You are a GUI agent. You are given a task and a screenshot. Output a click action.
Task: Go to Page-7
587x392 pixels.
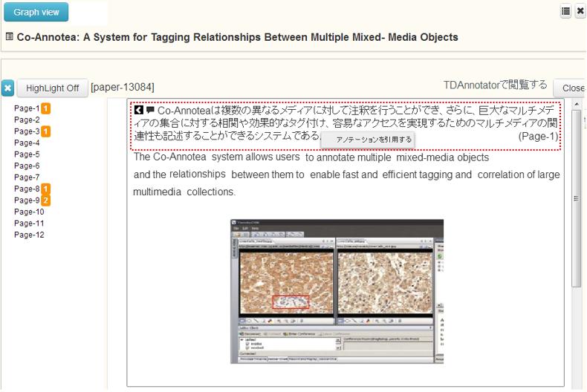pos(27,177)
